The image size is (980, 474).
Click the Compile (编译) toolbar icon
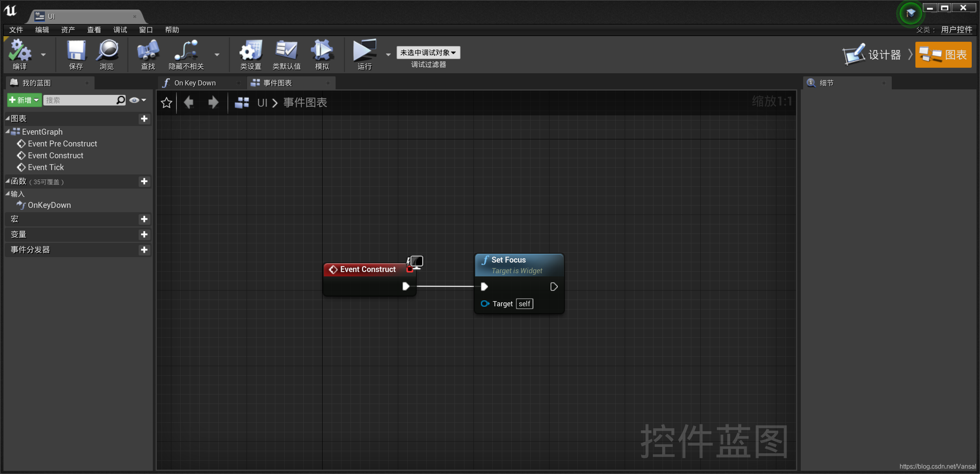point(20,54)
